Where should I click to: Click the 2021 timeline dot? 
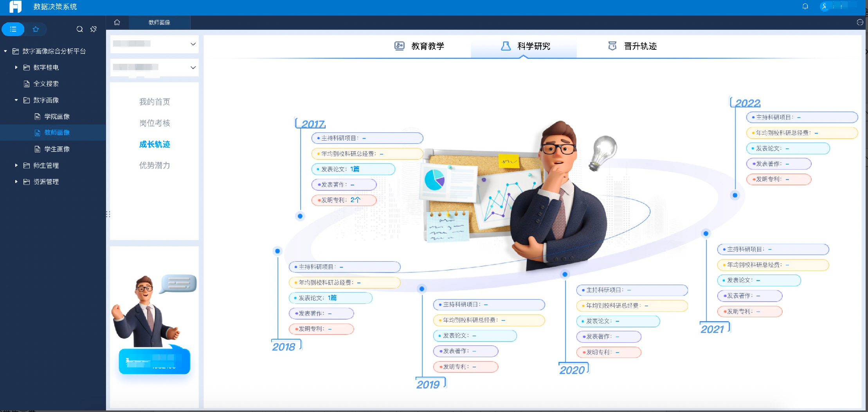pos(706,233)
